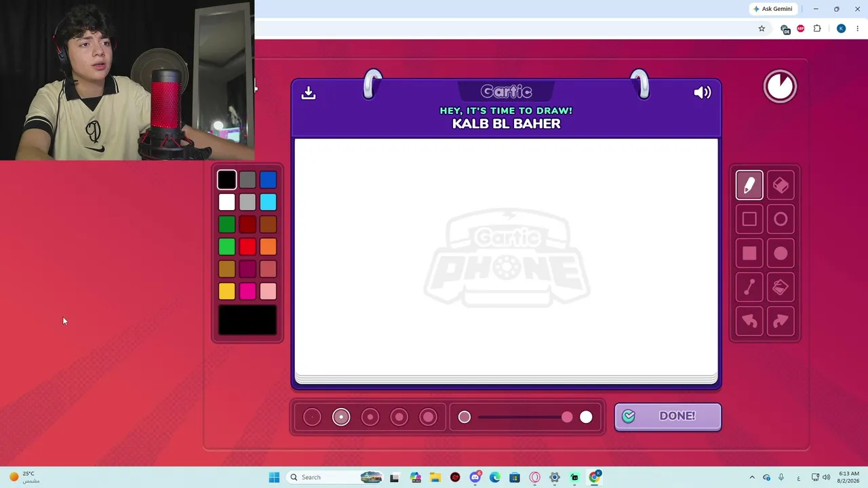Select the second brush size
The image size is (868, 488).
(341, 417)
